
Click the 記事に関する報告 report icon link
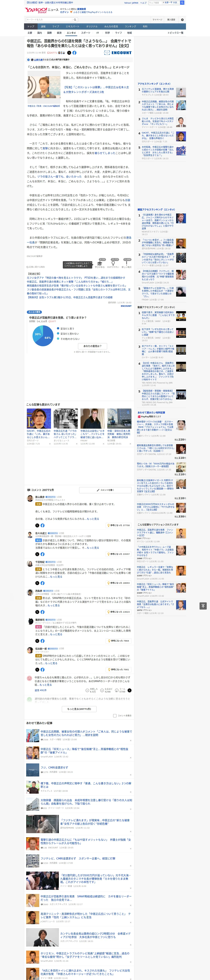click(36, 267)
